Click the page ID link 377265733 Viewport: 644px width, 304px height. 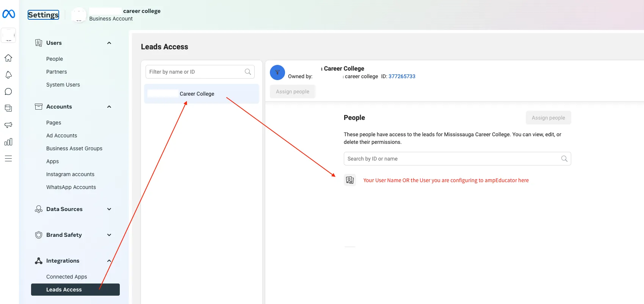402,76
